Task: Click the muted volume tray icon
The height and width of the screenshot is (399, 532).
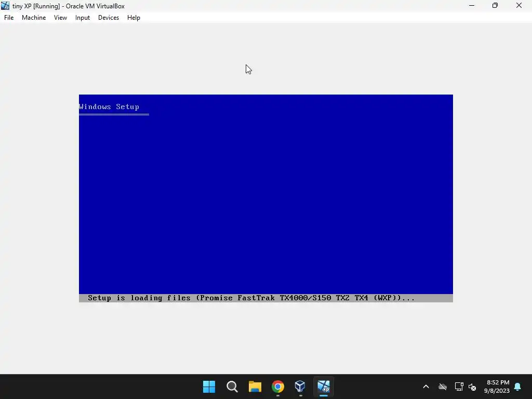Action: [472, 387]
